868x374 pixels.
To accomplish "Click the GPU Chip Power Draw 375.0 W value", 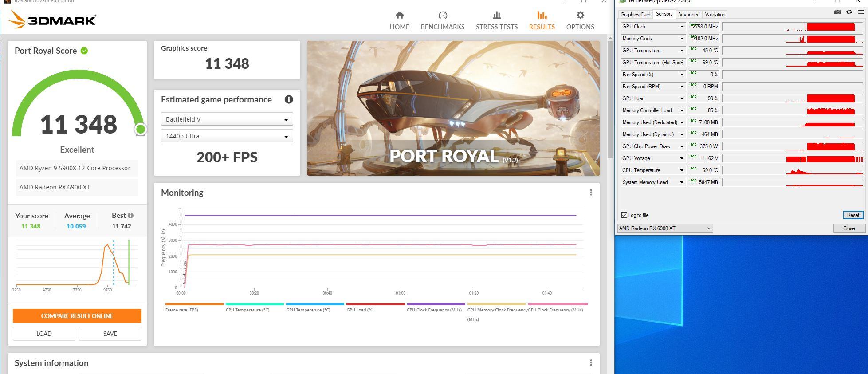I will (704, 146).
